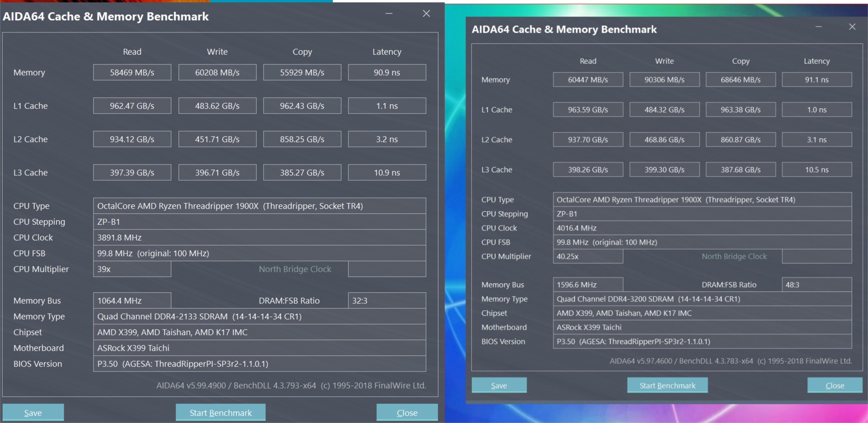Click the 451.71 GB/s L2 write field
868x423 pixels.
point(217,139)
